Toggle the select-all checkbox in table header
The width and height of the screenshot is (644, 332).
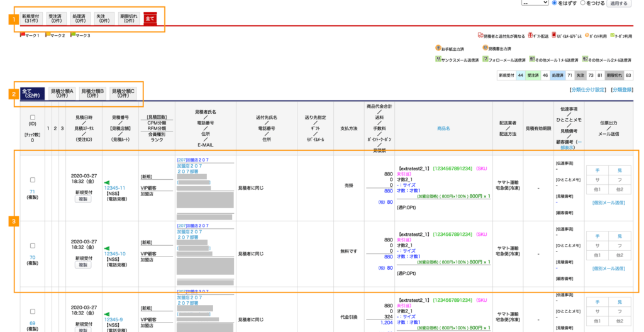[x=33, y=117]
